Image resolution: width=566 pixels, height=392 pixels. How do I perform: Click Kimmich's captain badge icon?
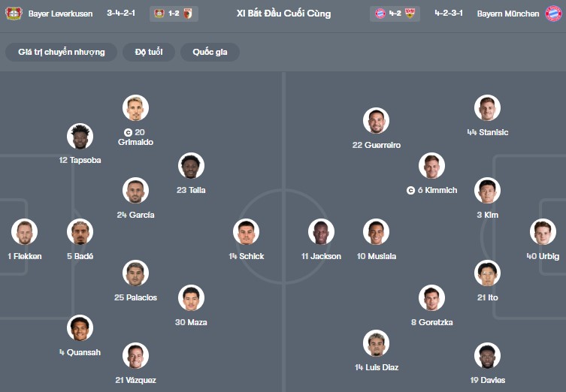[410, 190]
